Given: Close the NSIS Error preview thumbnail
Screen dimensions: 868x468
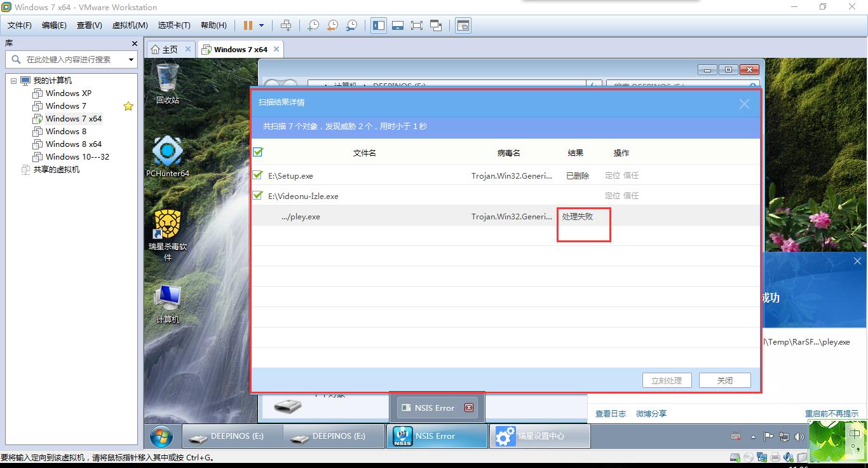Looking at the screenshot, I should (469, 408).
